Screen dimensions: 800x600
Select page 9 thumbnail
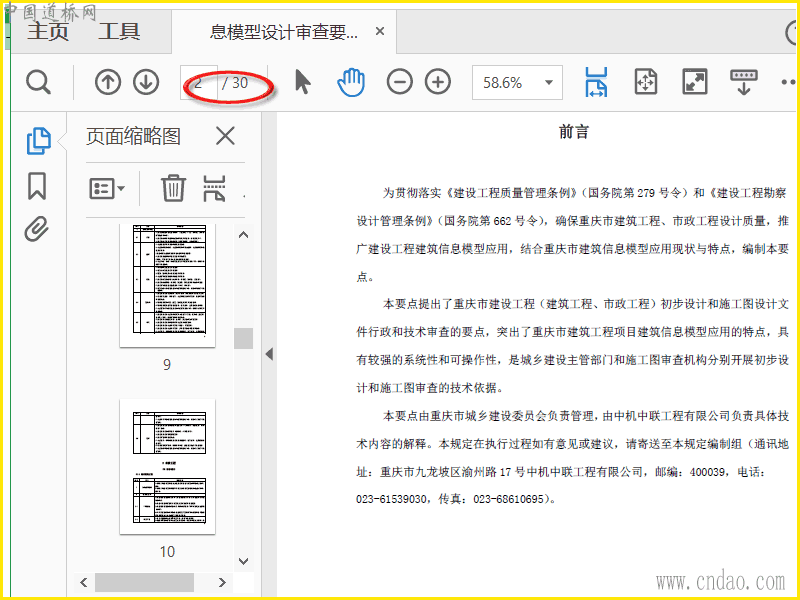(x=167, y=285)
